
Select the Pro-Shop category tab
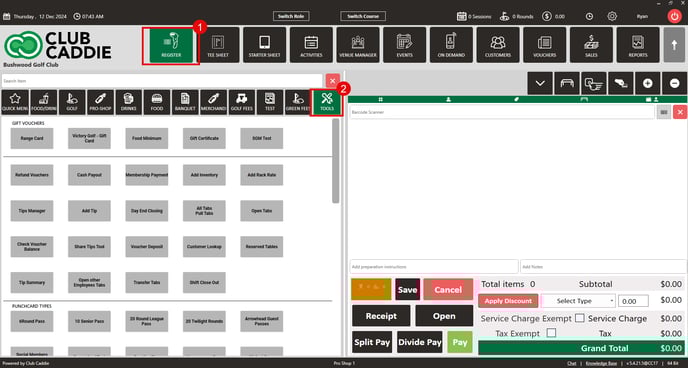coord(100,102)
